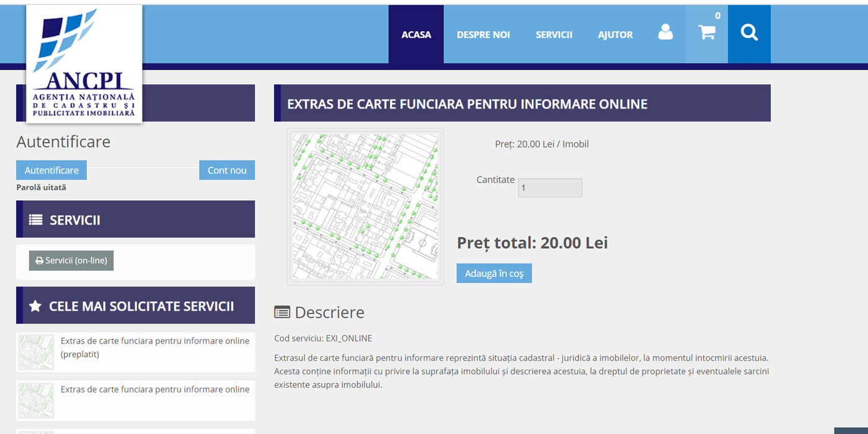Click the Descriere section icon
Screen dimensions: 868x434
click(283, 312)
